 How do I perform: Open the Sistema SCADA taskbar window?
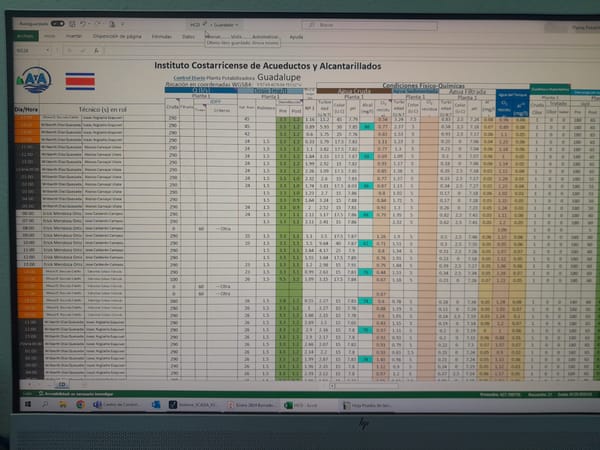tap(193, 405)
